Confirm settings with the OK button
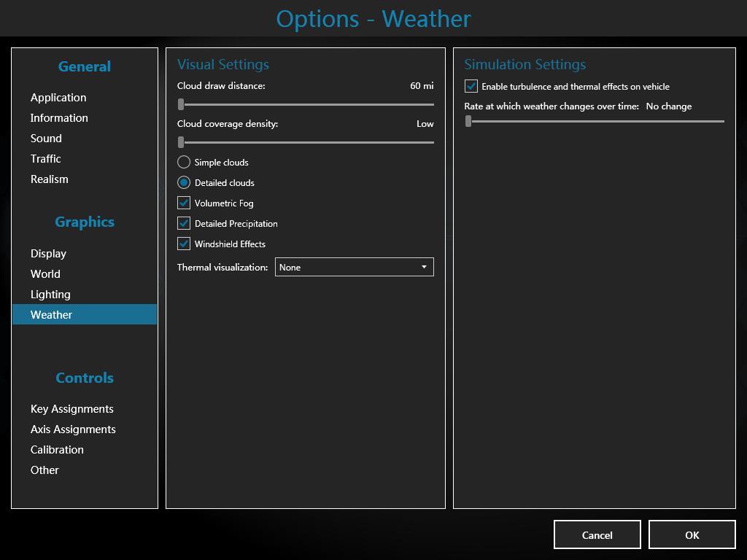This screenshot has height=560, width=747. (692, 535)
